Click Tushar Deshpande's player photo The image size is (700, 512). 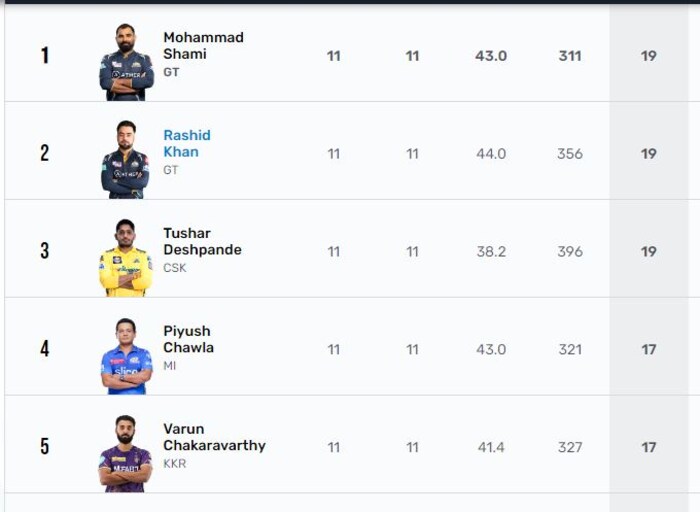point(126,258)
